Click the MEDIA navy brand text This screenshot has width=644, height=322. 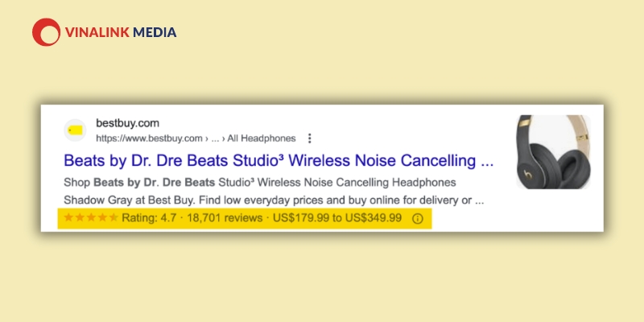pos(155,32)
